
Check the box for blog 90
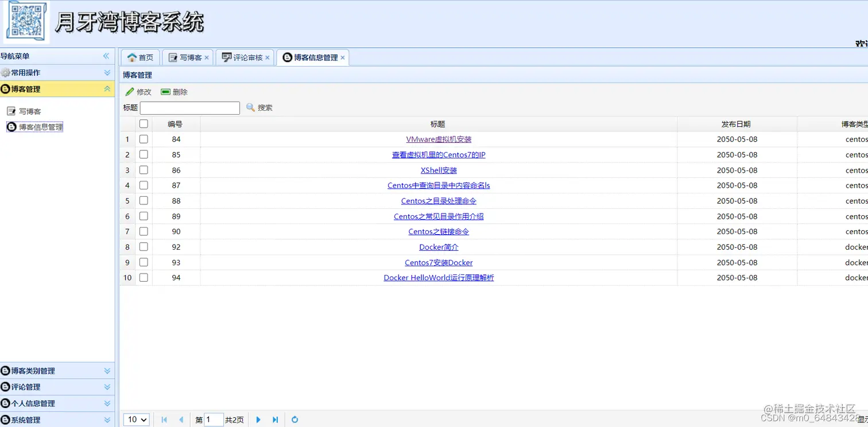[144, 231]
